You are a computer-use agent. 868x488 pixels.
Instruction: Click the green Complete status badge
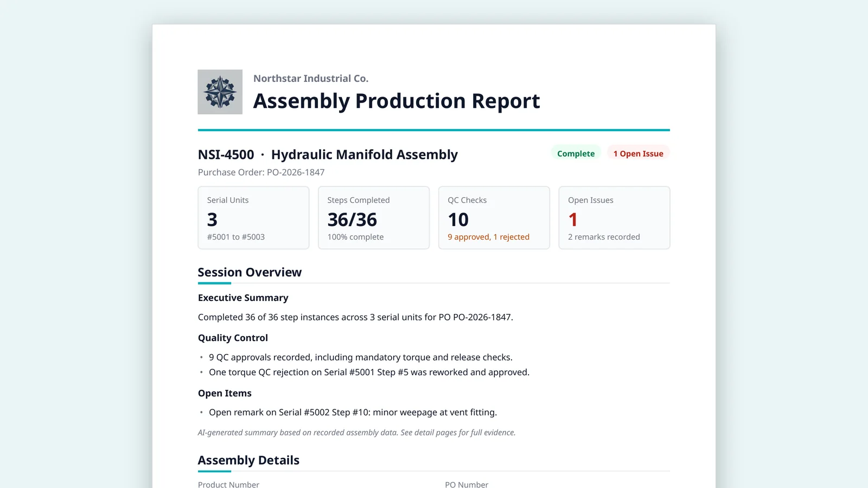pyautogui.click(x=576, y=153)
